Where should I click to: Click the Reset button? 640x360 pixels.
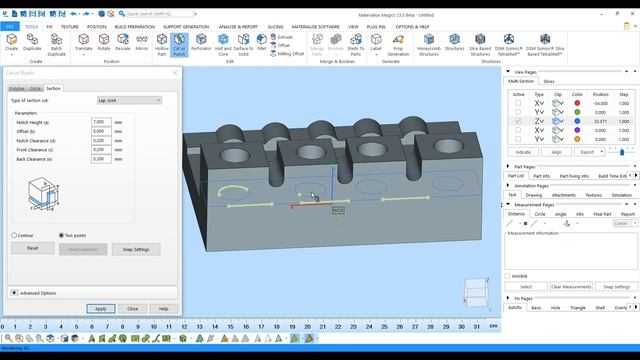33,248
